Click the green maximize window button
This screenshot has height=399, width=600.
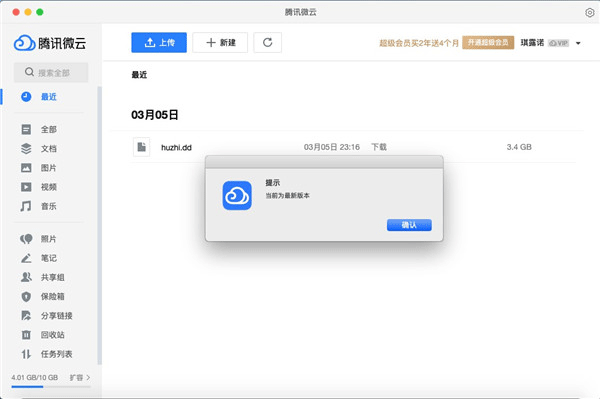pos(40,12)
